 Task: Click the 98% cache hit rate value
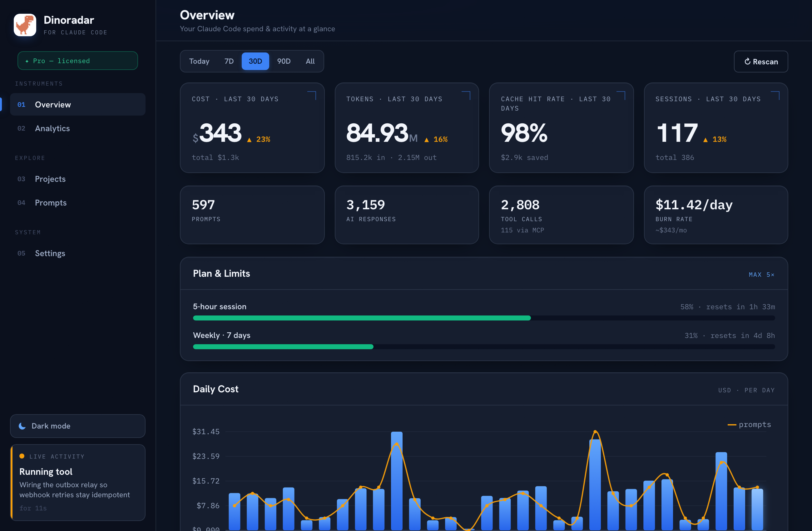tap(524, 133)
